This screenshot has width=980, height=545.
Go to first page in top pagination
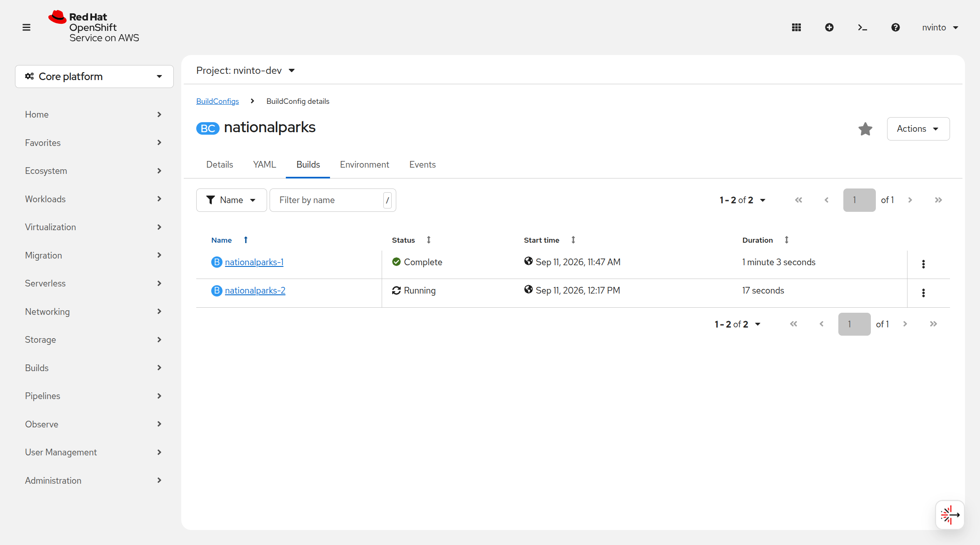pyautogui.click(x=798, y=200)
